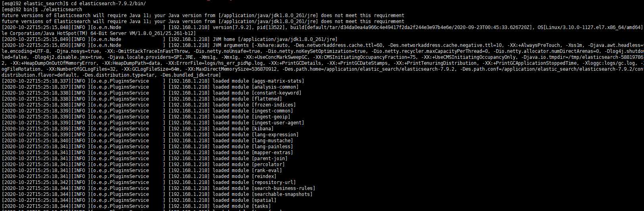644x211 pixels.
Task: Select the '[analysis-common]' module name
Action: 275,87
